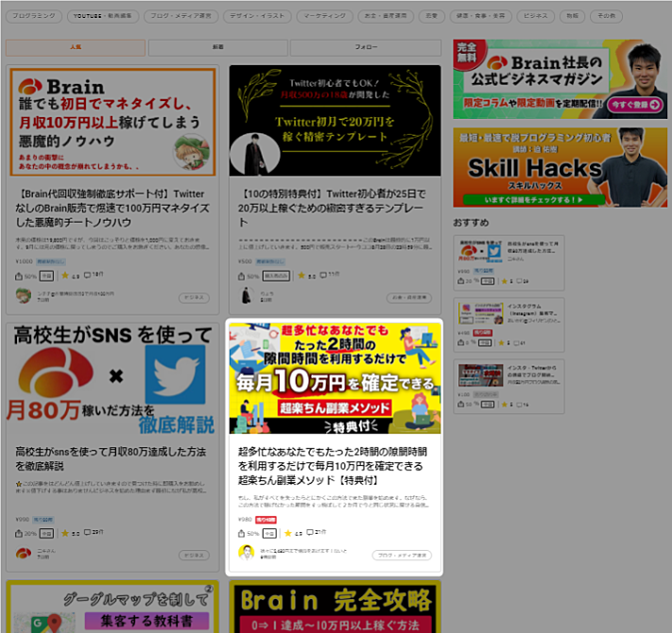The image size is (672, 633).
Task: Open the その他 category pill
Action: (x=607, y=16)
